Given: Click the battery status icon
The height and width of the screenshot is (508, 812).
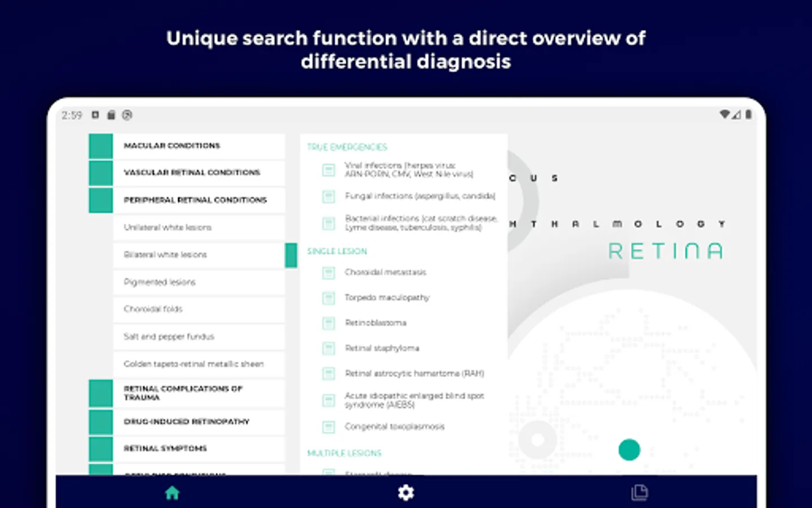Looking at the screenshot, I should [748, 115].
